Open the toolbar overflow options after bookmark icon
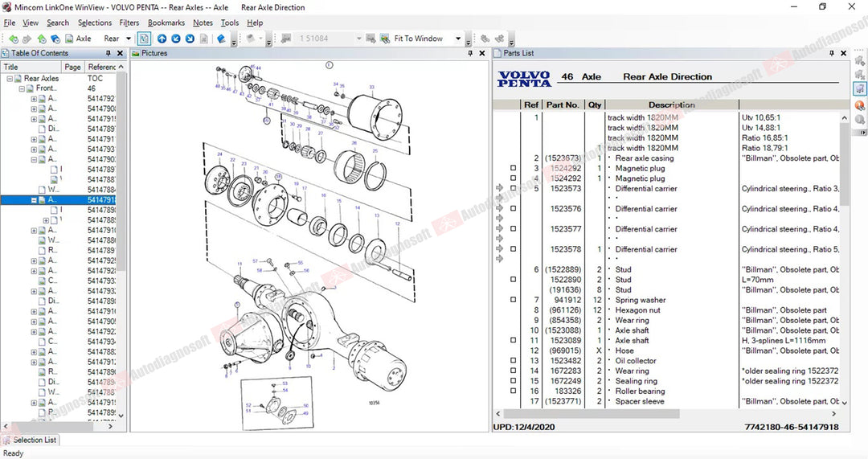 pyautogui.click(x=234, y=40)
